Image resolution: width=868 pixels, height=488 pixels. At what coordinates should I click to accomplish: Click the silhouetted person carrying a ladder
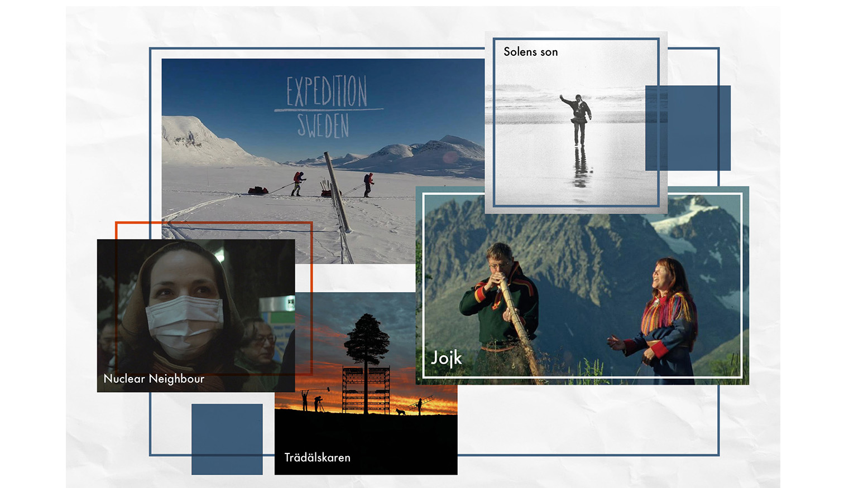[x=419, y=405]
